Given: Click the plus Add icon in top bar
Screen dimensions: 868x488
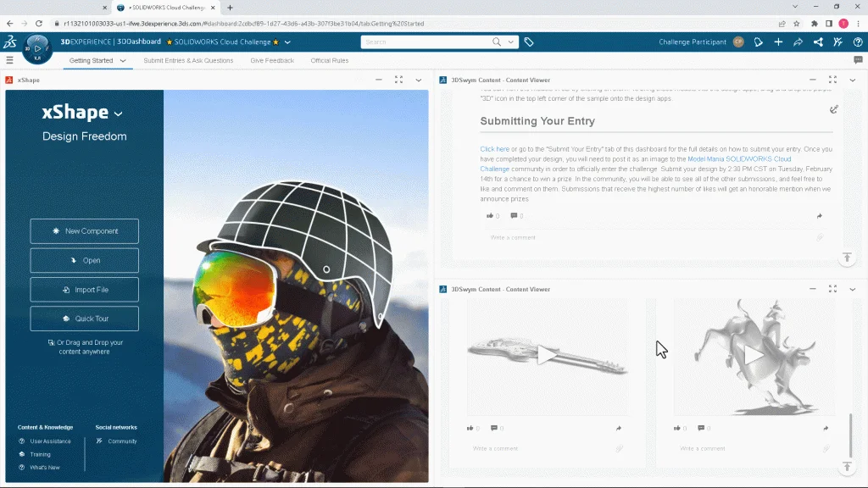Looking at the screenshot, I should [778, 42].
